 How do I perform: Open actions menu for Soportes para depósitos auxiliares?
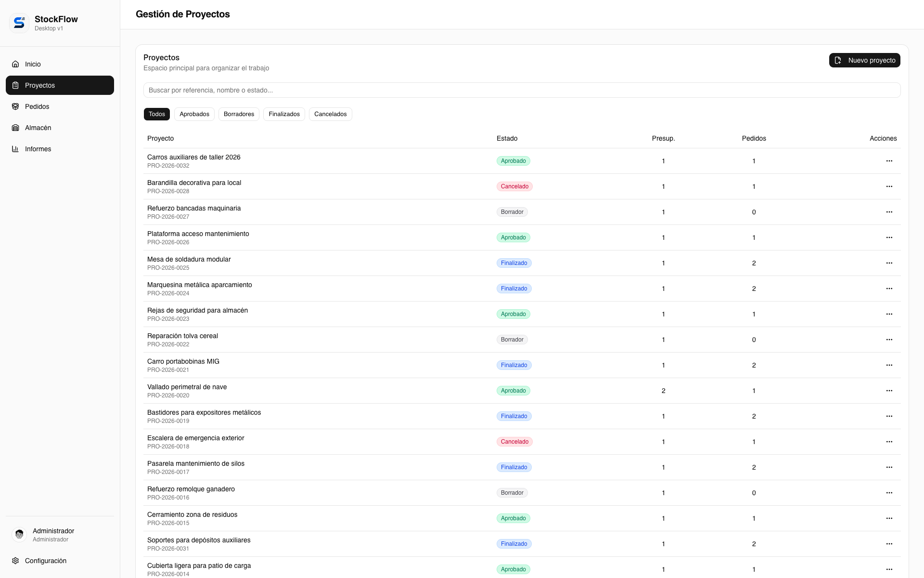click(x=889, y=544)
